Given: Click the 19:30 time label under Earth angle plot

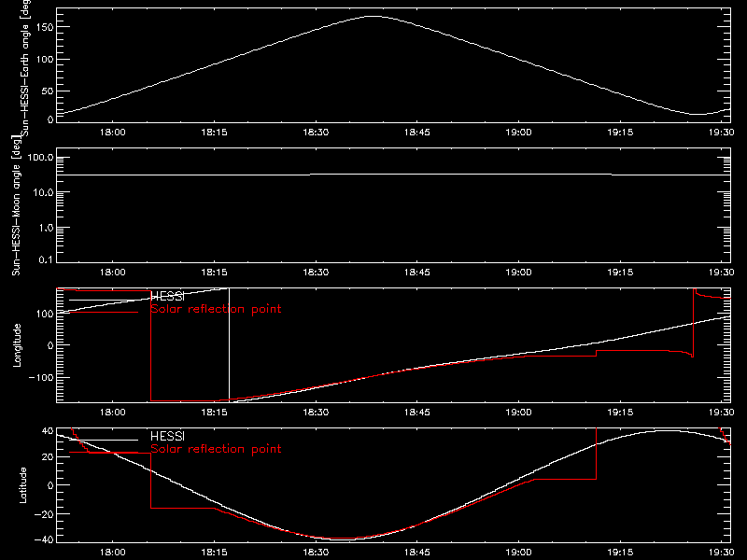Looking at the screenshot, I should (721, 133).
